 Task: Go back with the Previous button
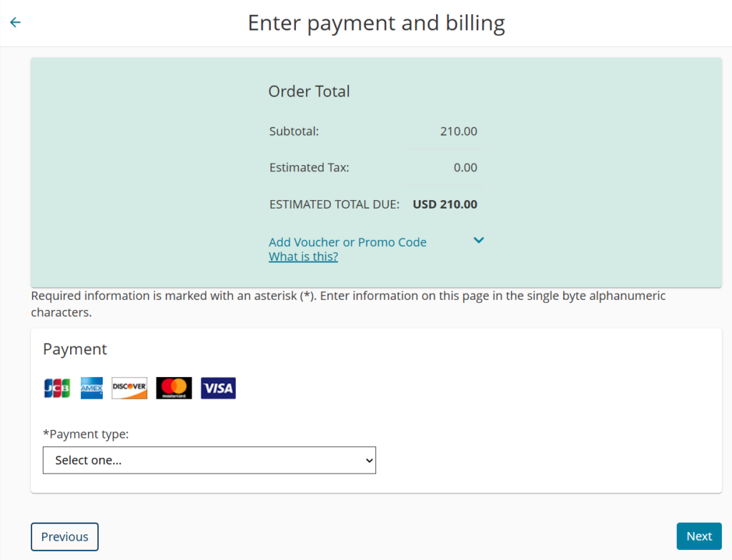pos(64,536)
